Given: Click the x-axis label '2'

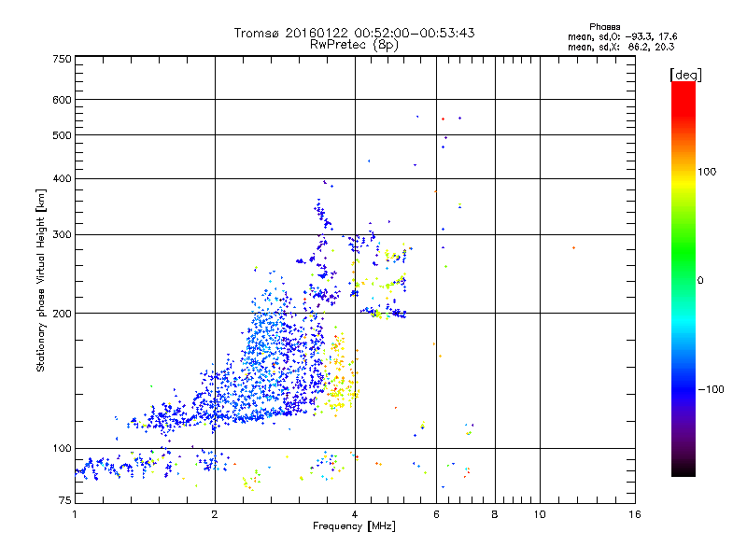Looking at the screenshot, I should (x=215, y=514).
